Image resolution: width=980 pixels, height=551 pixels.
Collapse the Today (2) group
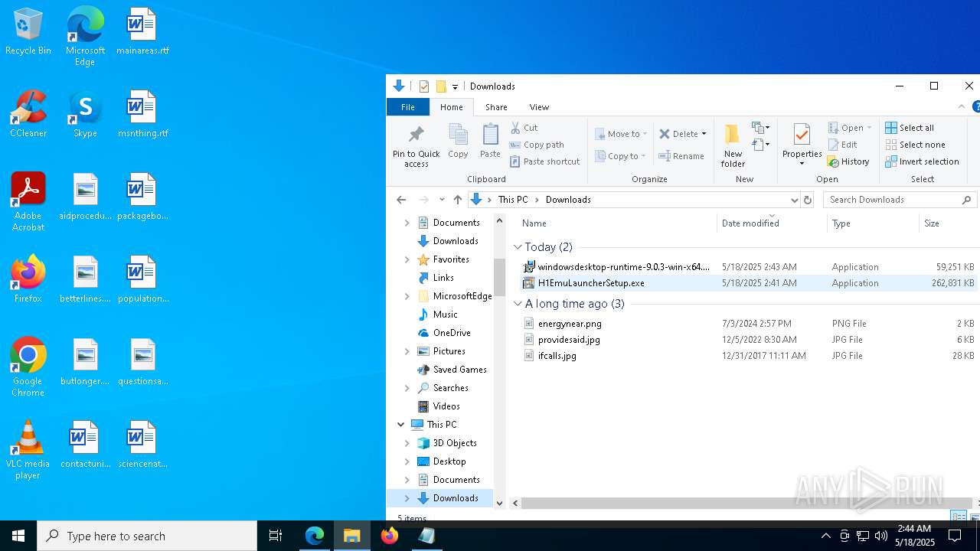(x=518, y=247)
